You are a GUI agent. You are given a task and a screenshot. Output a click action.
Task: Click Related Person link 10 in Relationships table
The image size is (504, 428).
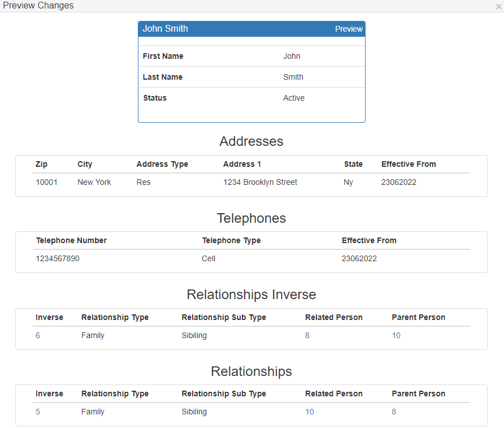(x=310, y=412)
